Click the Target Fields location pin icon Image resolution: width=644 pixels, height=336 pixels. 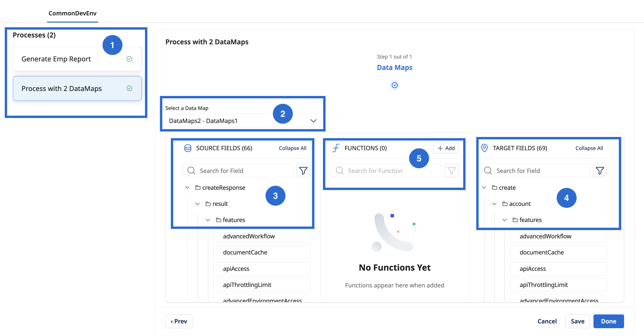click(x=484, y=148)
